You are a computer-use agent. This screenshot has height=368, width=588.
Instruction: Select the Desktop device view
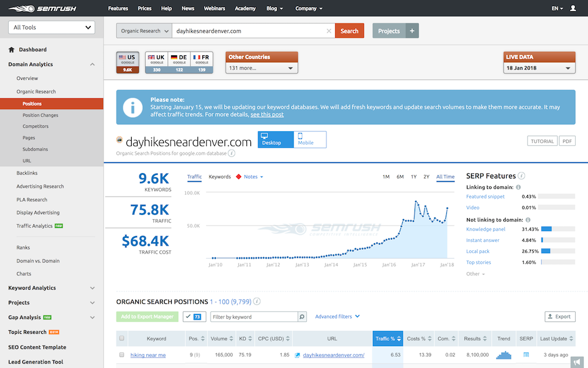tap(276, 140)
